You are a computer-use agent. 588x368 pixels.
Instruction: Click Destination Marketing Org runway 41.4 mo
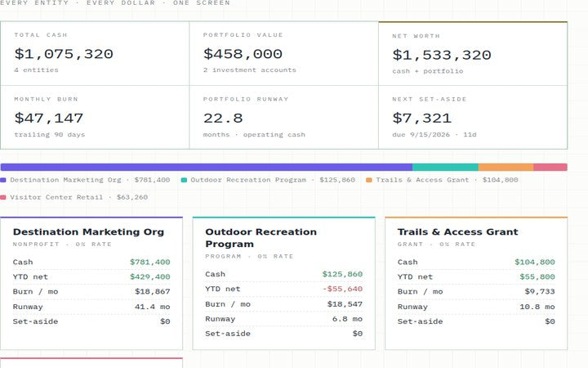[x=152, y=307]
